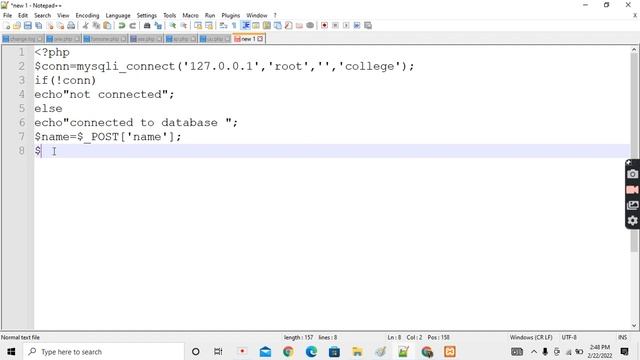The height and width of the screenshot is (360, 640).
Task: Open Microsoft Edge from the taskbar
Action: [311, 352]
